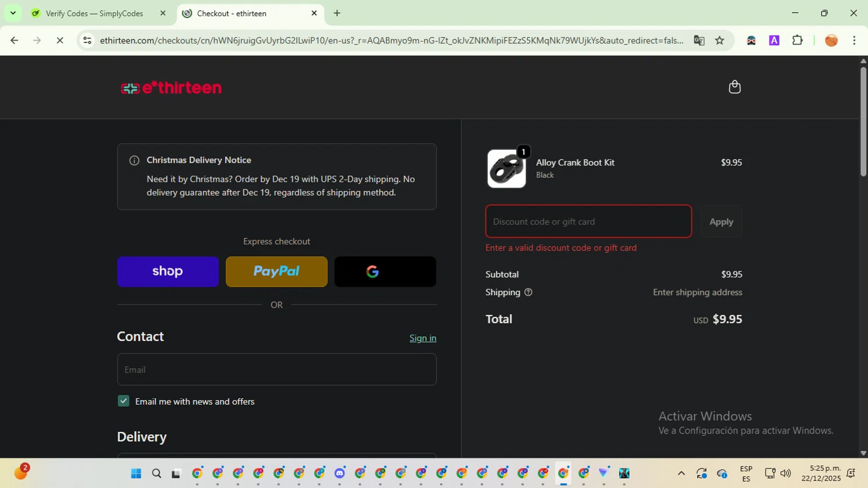Click the 'Enter shipping address' text

[697, 292]
